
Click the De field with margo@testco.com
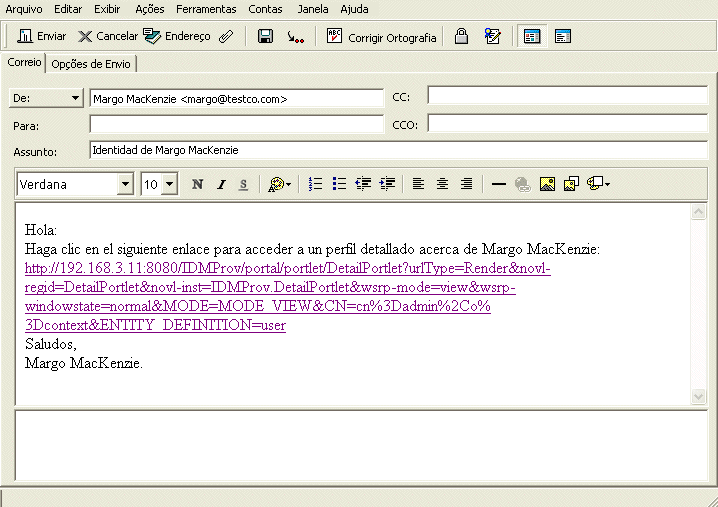pyautogui.click(x=237, y=98)
